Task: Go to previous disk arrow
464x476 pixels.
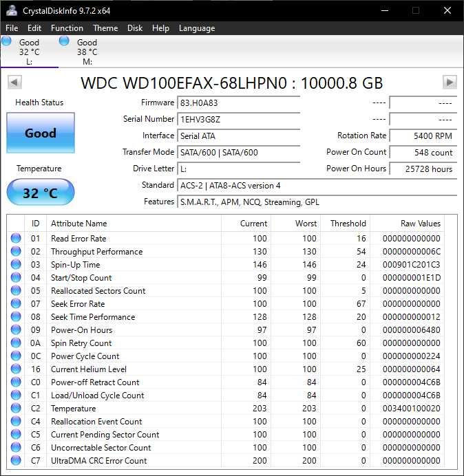Action: coord(14,83)
